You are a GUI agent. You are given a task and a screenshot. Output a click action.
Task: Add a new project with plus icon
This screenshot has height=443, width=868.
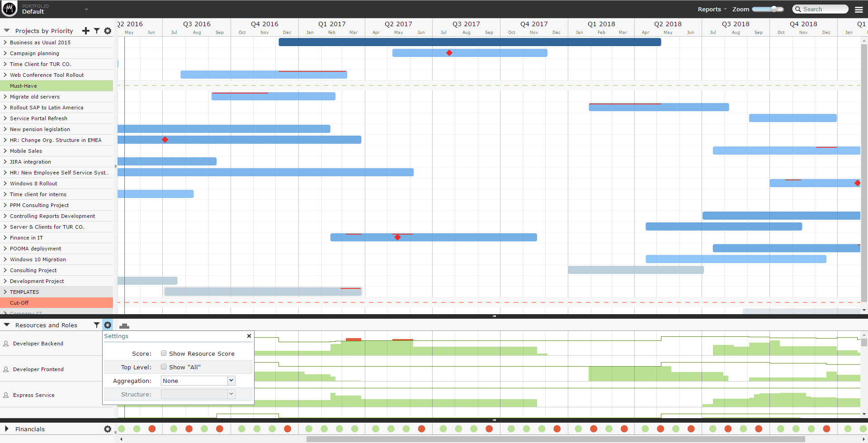(x=86, y=31)
